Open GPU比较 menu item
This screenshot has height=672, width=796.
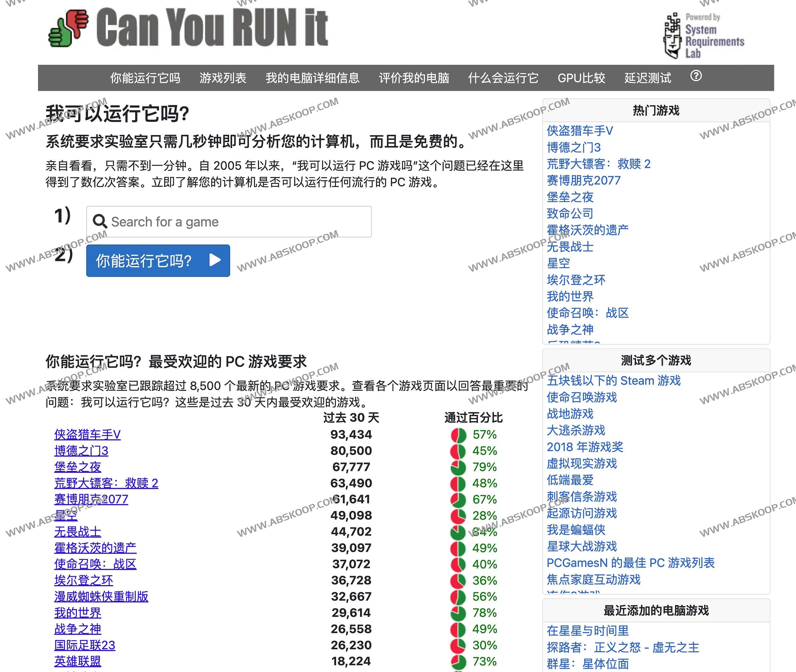(x=581, y=78)
